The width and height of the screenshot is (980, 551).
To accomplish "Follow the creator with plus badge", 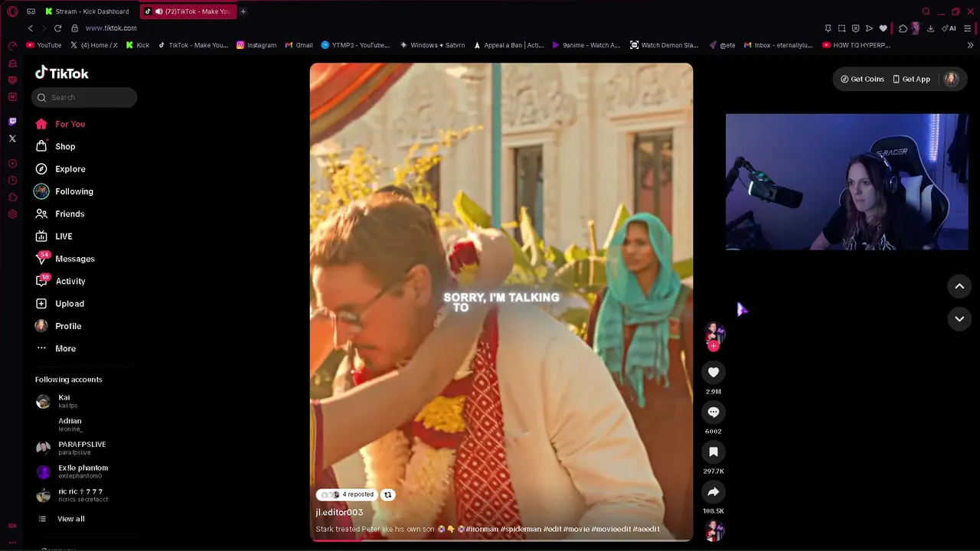I will [714, 346].
